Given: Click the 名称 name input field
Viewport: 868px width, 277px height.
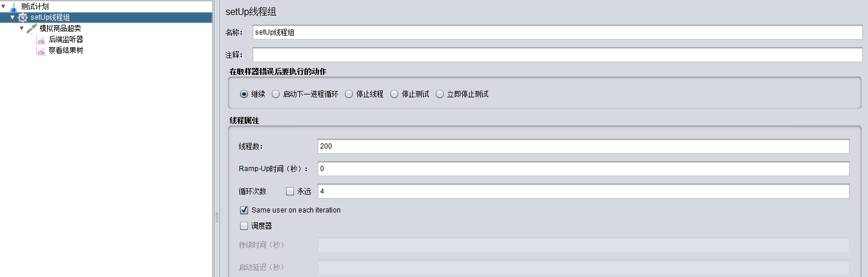Looking at the screenshot, I should [557, 33].
